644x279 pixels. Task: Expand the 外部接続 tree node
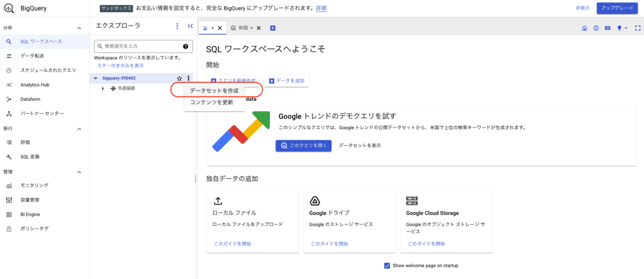pyautogui.click(x=103, y=89)
